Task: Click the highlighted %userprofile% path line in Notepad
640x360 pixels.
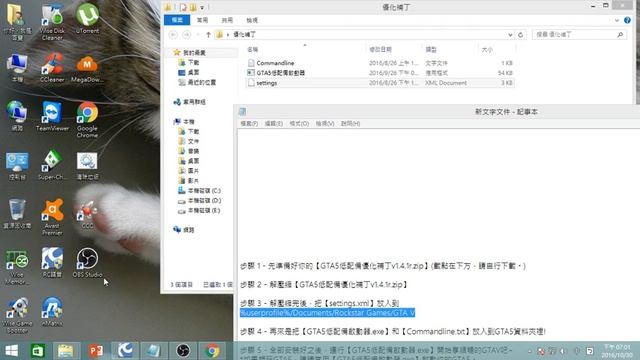Action: point(327,313)
